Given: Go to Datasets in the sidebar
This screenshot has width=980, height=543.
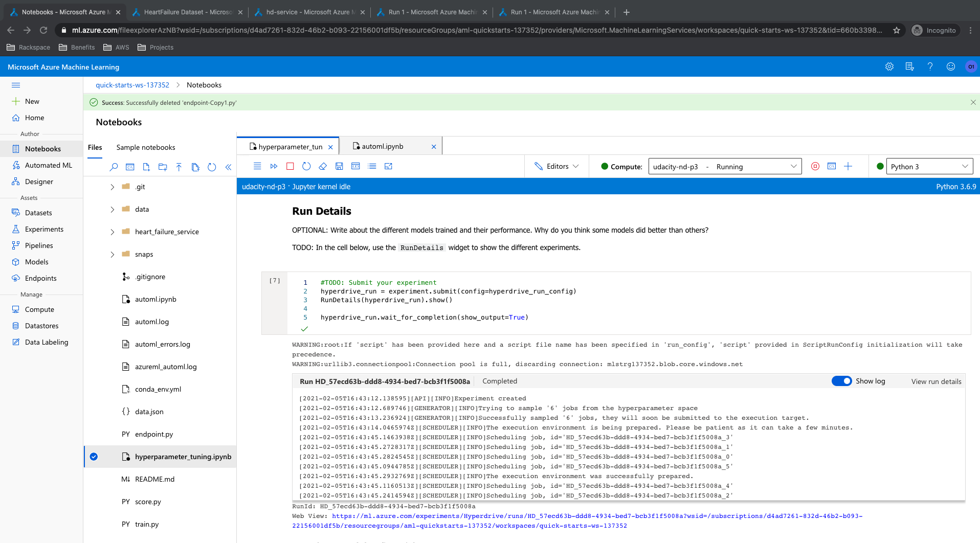Looking at the screenshot, I should (41, 213).
